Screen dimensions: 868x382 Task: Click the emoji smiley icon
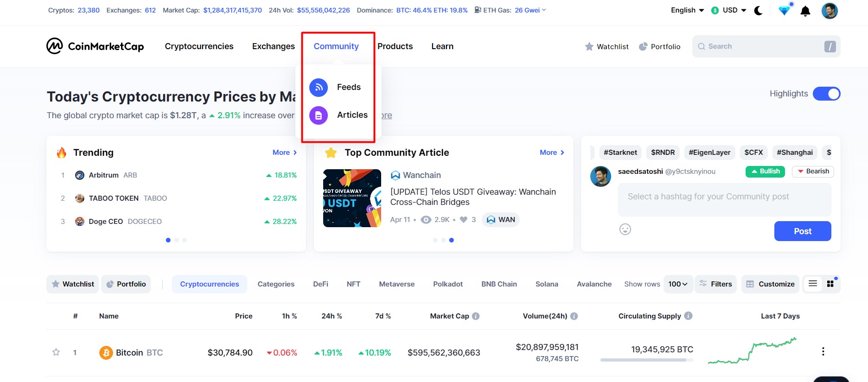[625, 229]
